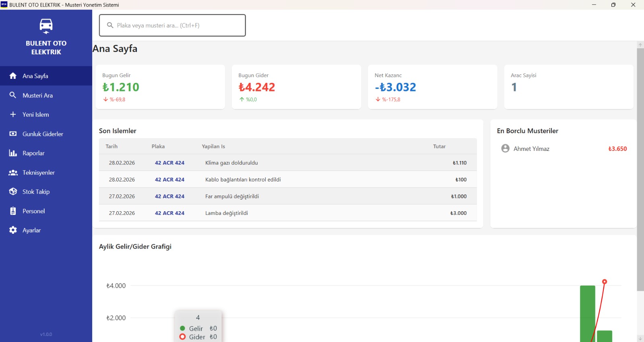Viewport: 644px width, 342px height.
Task: Select the Far ampulü değiştirildi row
Action: (x=287, y=196)
